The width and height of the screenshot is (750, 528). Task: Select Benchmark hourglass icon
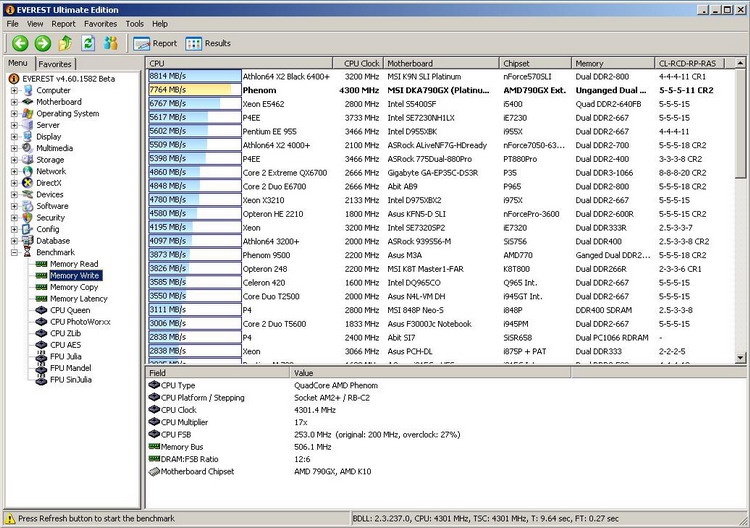(x=28, y=252)
